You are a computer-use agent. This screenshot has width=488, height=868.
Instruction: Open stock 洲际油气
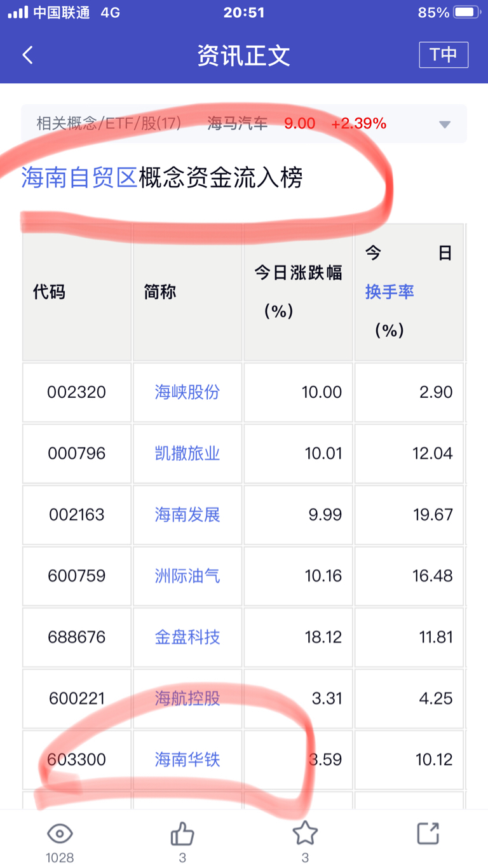187,576
